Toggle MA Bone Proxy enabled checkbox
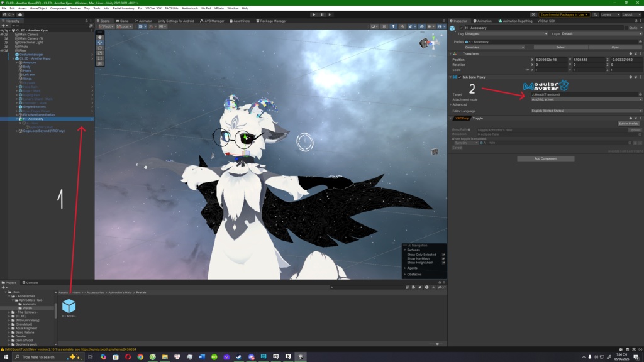Image resolution: width=644 pixels, height=362 pixels. click(x=460, y=77)
